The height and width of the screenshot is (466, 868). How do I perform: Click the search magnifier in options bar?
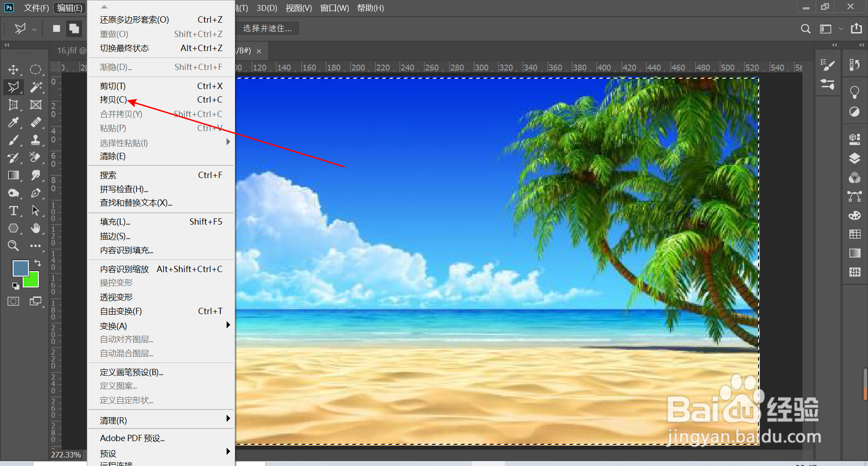tap(806, 29)
